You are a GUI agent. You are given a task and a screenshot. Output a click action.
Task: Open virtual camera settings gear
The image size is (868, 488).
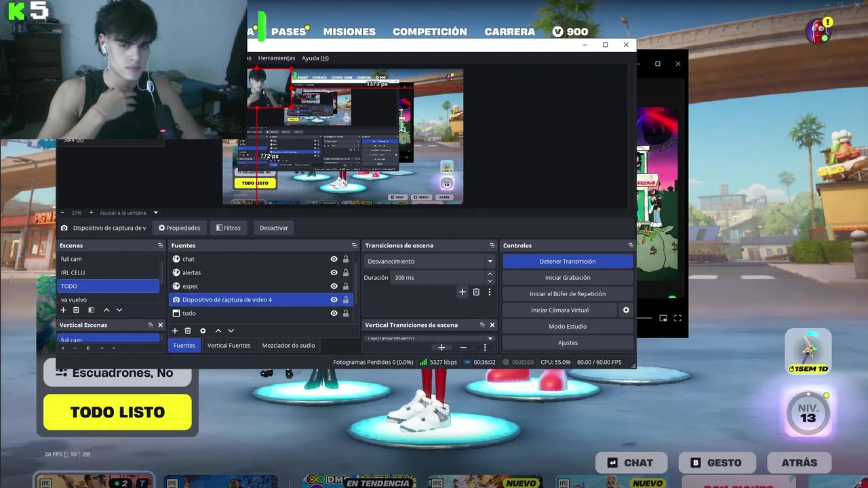pyautogui.click(x=626, y=310)
